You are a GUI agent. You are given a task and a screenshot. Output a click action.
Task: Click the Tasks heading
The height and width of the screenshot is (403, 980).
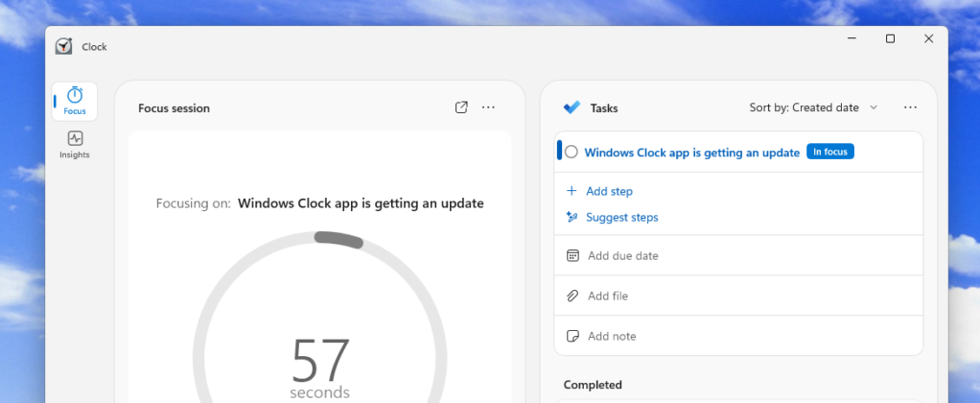pyautogui.click(x=604, y=108)
